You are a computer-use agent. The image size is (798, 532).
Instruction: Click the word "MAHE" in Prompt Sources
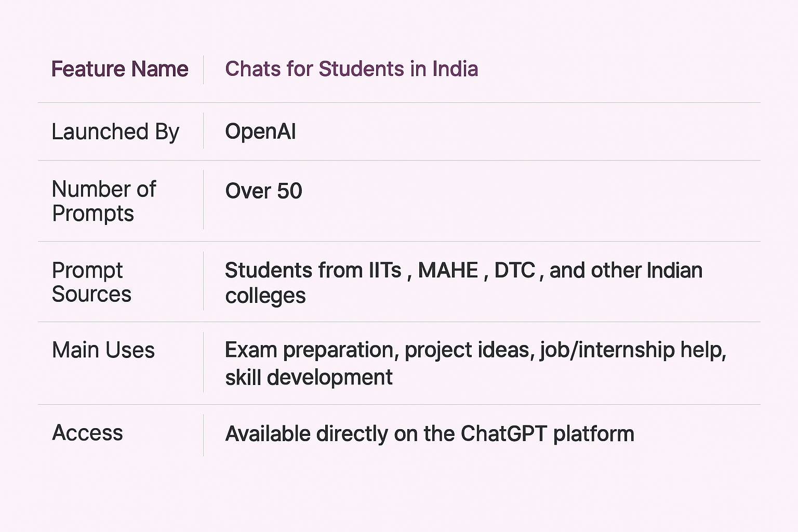point(448,271)
